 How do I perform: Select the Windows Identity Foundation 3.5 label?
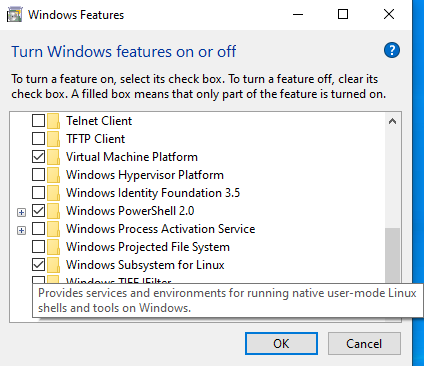pos(153,193)
